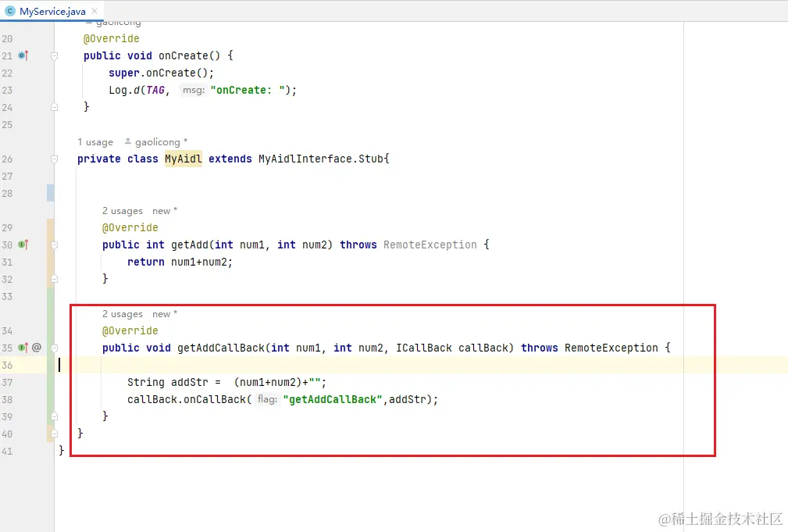Click the @Override annotation on line 20
Image resolution: width=788 pixels, height=532 pixels.
point(111,39)
